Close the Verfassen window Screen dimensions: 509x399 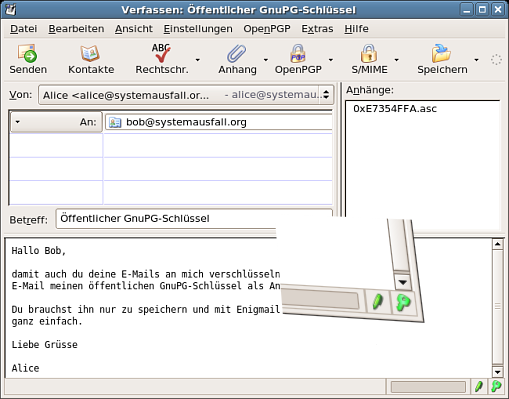point(498,9)
